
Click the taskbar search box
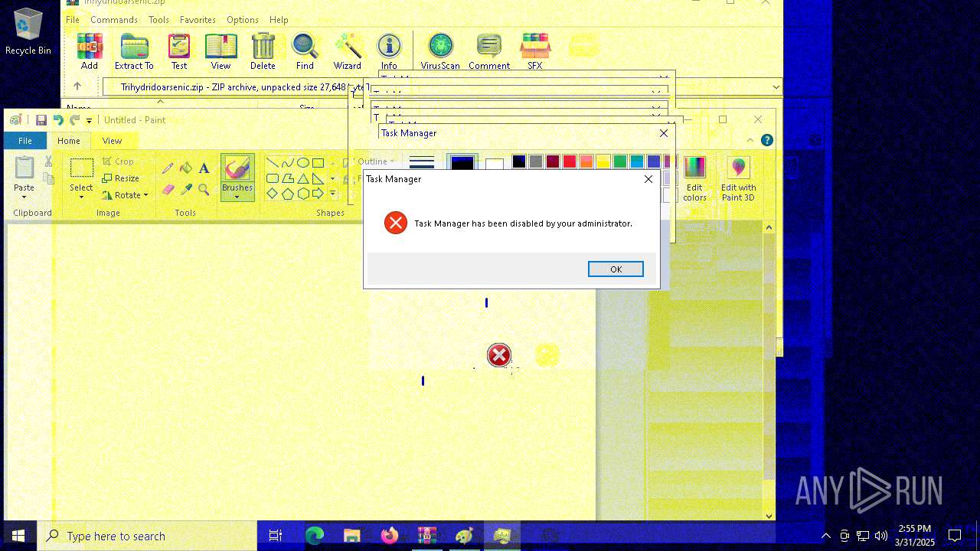[147, 536]
